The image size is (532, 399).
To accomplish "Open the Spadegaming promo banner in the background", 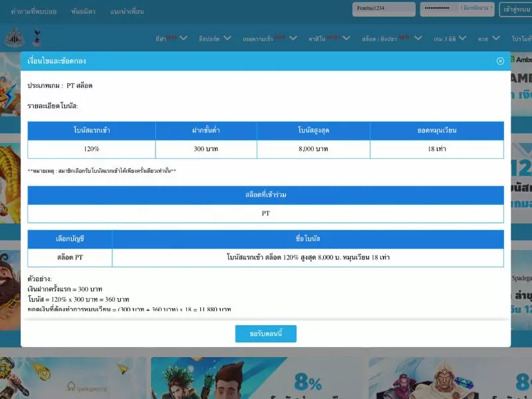I will 73,378.
